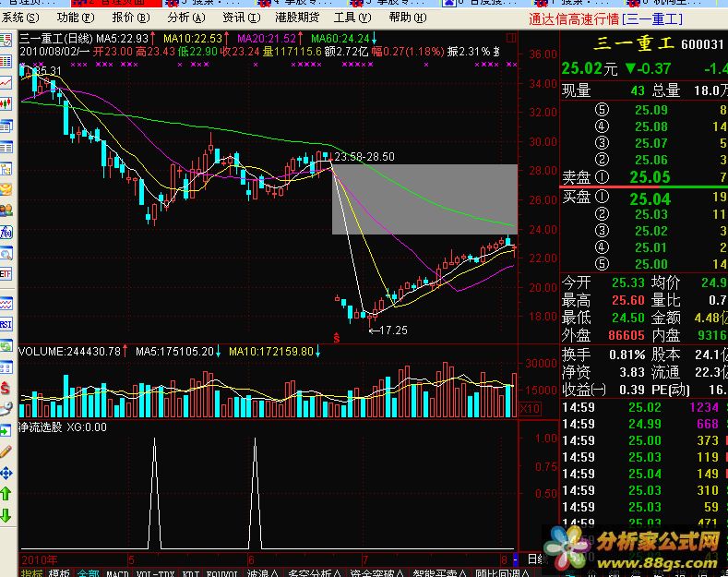This screenshot has height=577, width=728.
Task: Open the 工具(V) menu
Action: 352,18
